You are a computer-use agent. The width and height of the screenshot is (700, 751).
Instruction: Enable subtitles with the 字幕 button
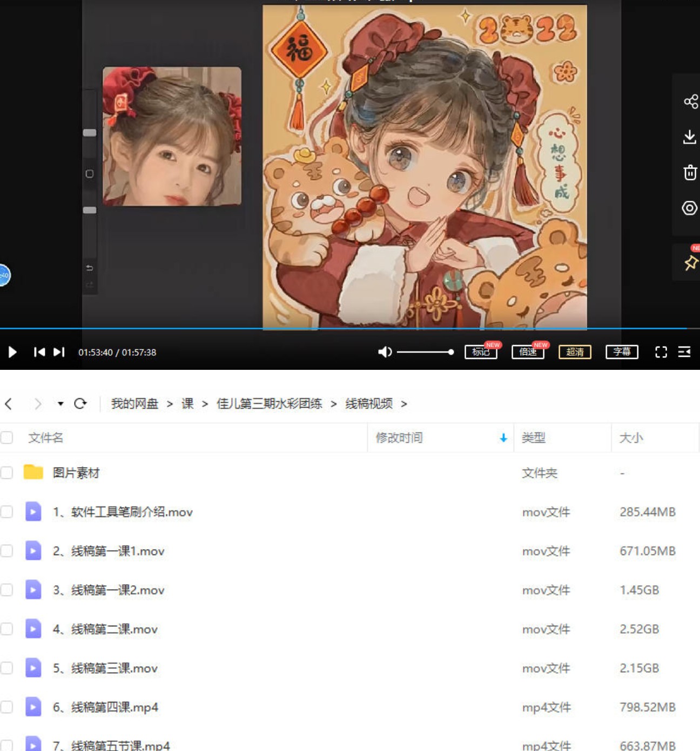tap(621, 352)
